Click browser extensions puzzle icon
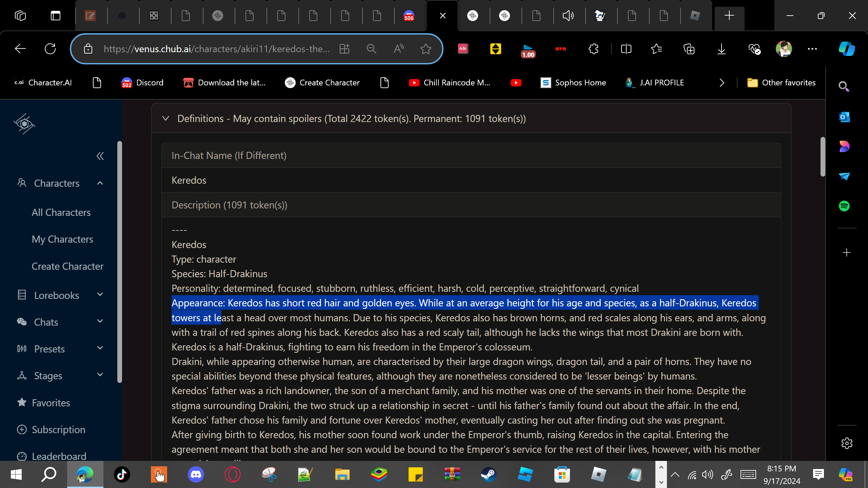 tap(593, 49)
